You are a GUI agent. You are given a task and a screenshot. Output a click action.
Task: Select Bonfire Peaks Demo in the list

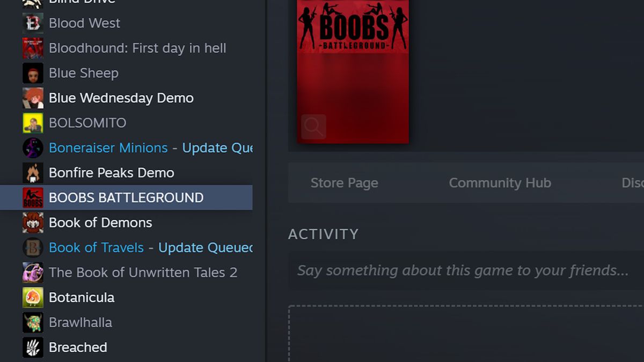point(126,173)
